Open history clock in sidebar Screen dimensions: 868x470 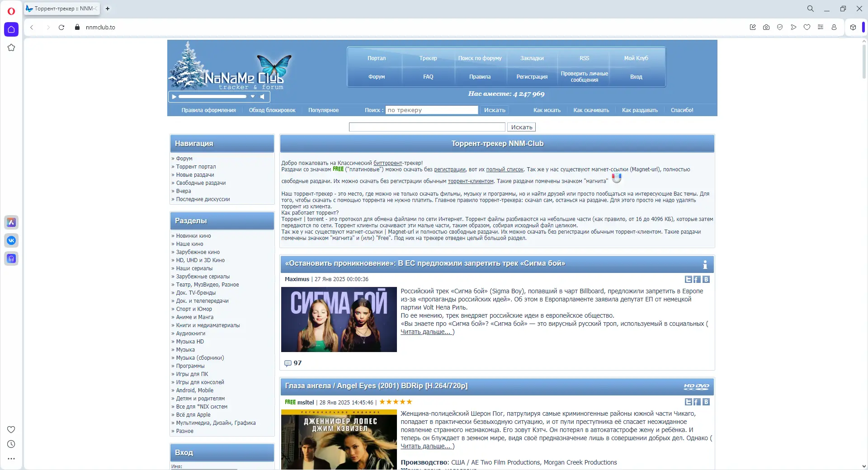(11, 444)
